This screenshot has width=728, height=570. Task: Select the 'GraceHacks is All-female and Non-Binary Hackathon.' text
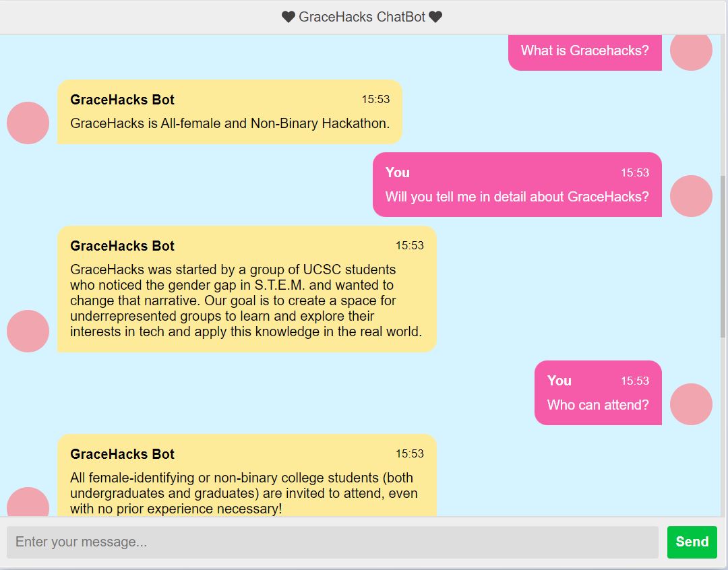[x=230, y=123]
